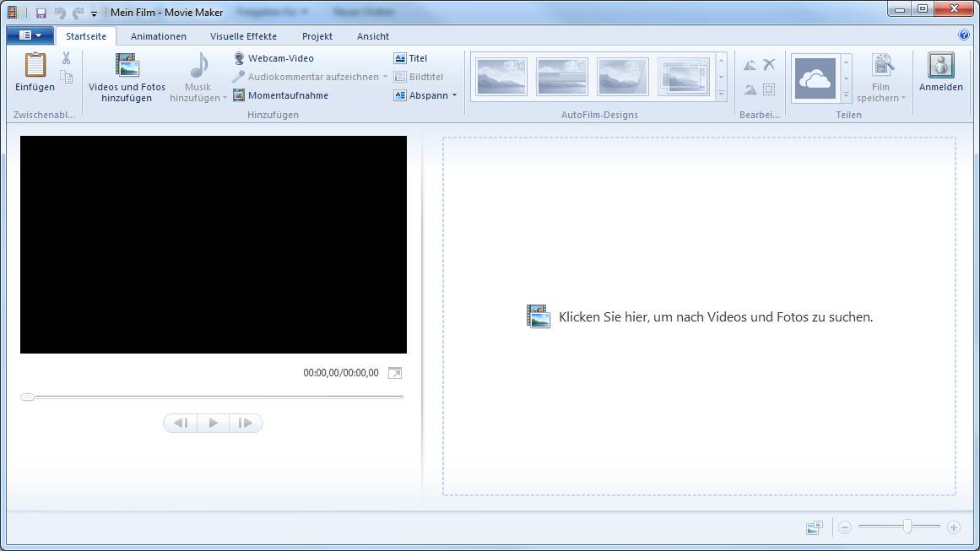Click the OneDrive cloud share icon
This screenshot has height=551, width=980.
pos(815,78)
